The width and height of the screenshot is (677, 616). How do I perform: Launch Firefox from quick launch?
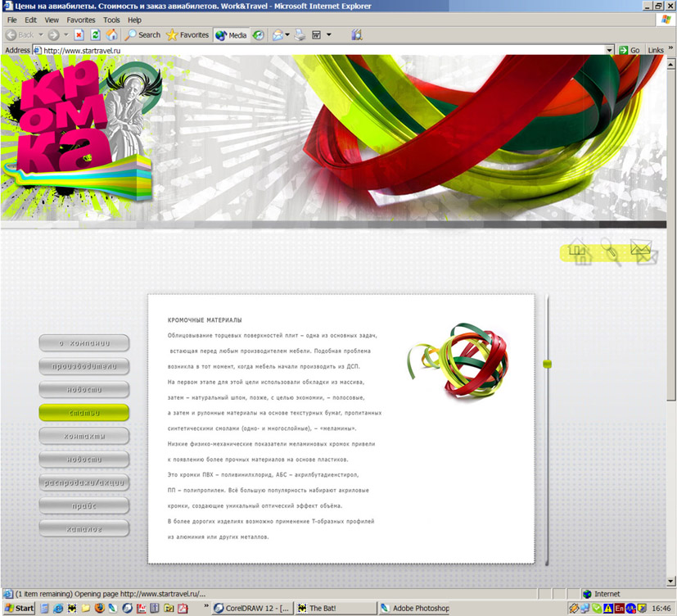(x=99, y=609)
